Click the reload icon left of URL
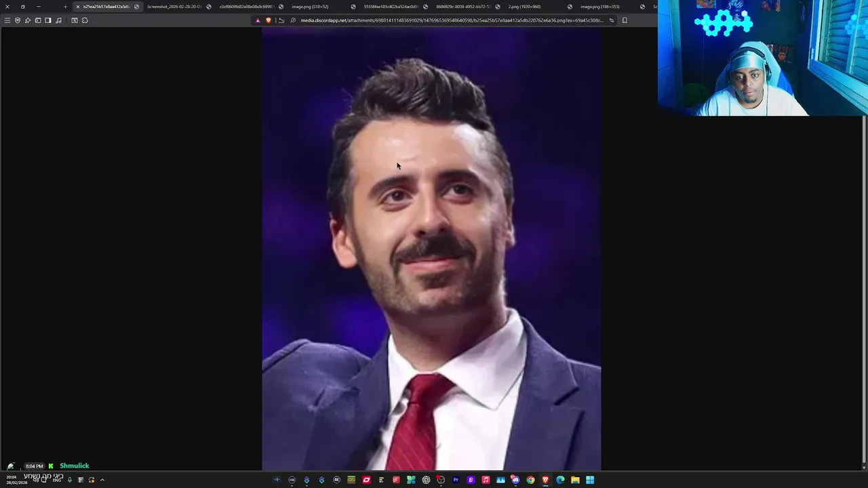 click(281, 20)
